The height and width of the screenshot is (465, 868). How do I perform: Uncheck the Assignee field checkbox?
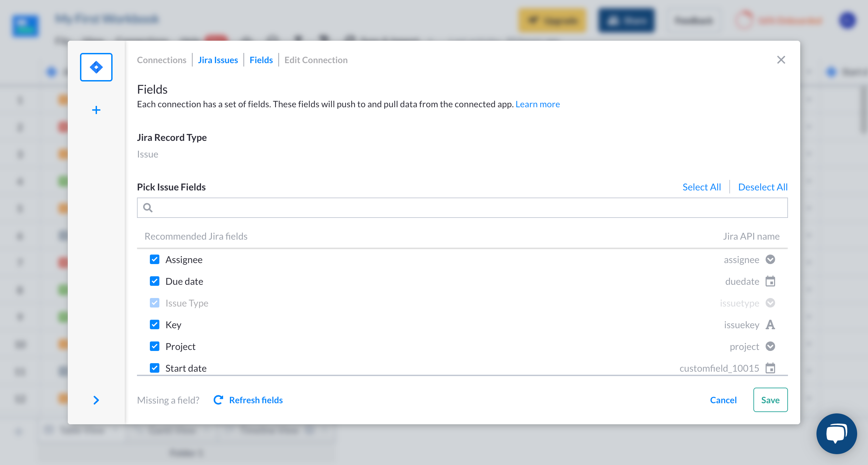pos(155,260)
